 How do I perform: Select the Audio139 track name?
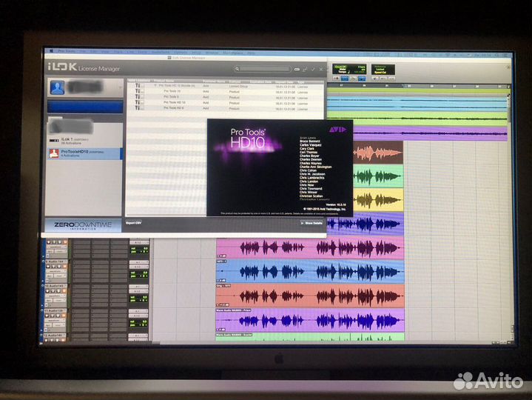pyautogui.click(x=54, y=310)
